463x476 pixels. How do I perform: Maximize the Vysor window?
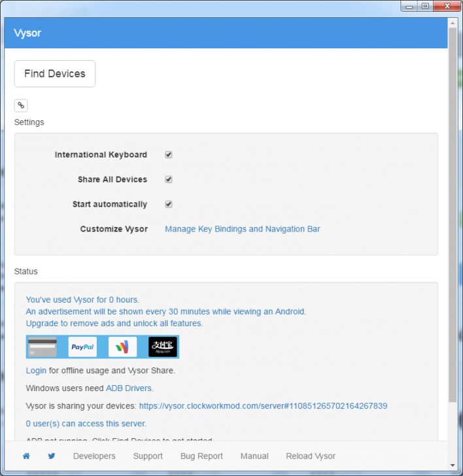[x=425, y=7]
